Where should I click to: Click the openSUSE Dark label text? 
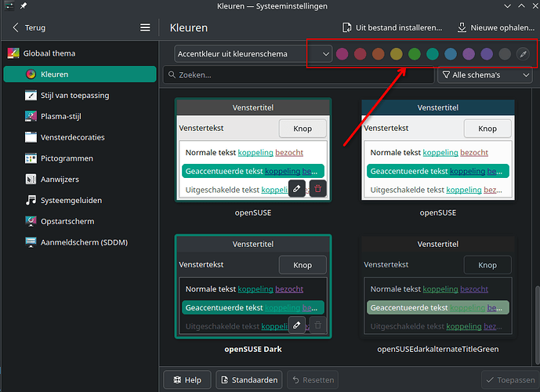(x=253, y=349)
